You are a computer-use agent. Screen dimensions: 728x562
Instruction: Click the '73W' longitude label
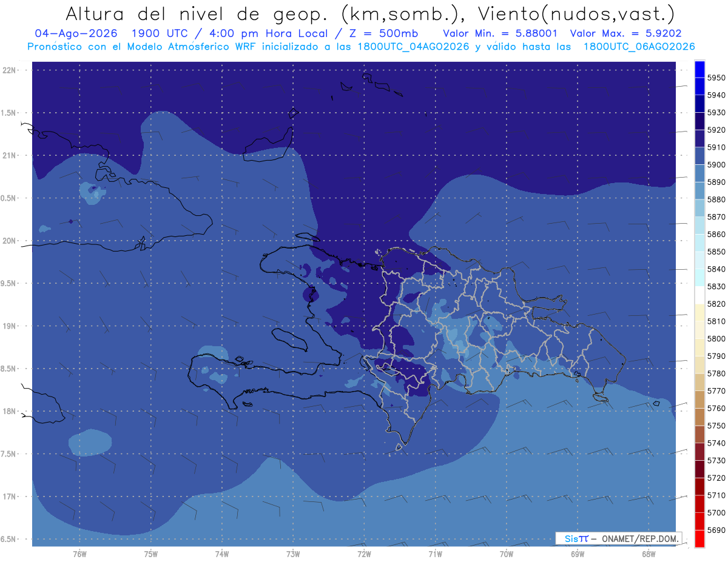click(x=293, y=554)
